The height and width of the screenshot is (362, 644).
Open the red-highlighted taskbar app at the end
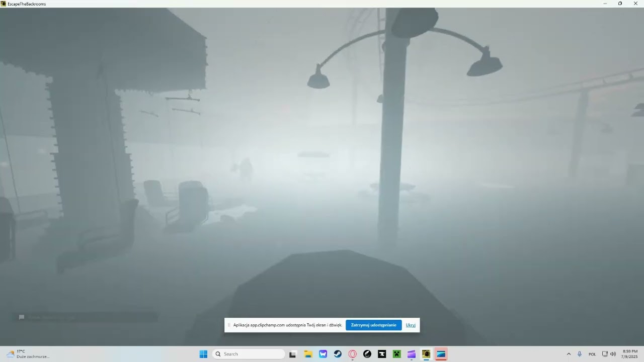441,354
